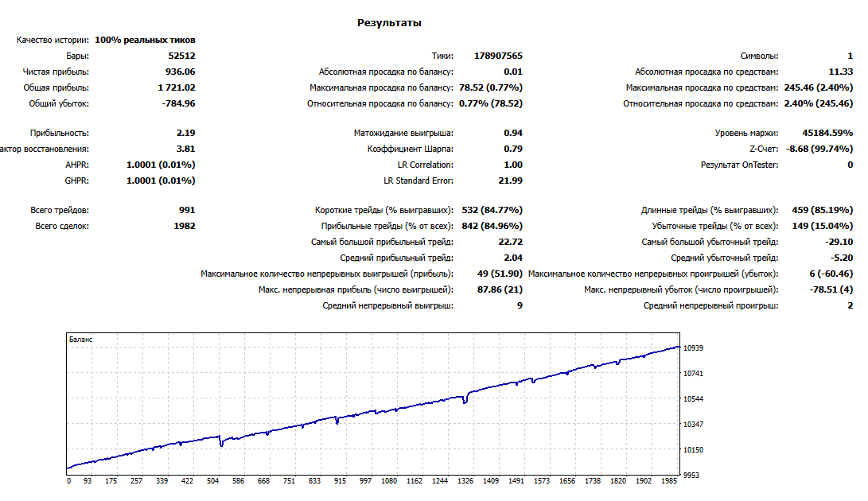This screenshot has height=501, width=868.
Task: Click the 10939 label on the chart's vertical axis
Action: [694, 348]
